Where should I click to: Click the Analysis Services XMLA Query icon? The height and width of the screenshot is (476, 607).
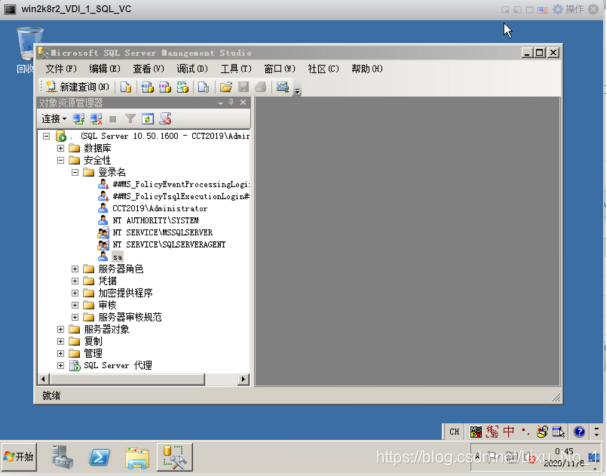[x=183, y=87]
